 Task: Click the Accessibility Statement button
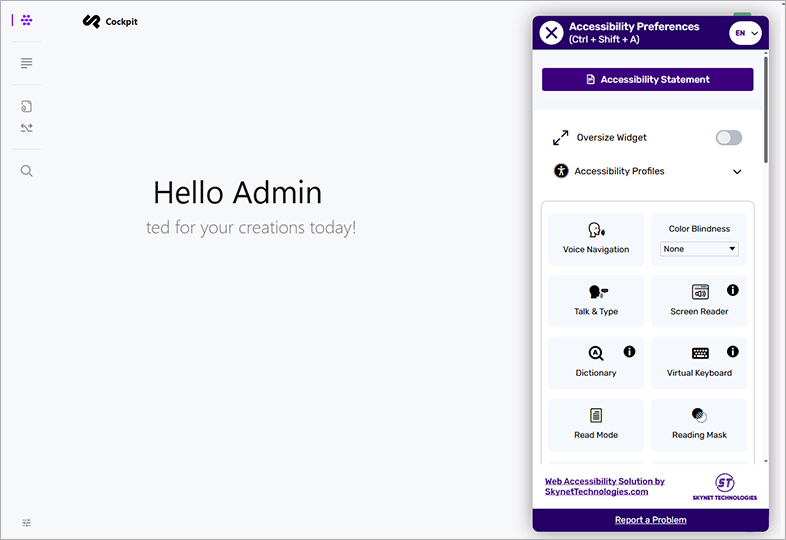pos(647,80)
